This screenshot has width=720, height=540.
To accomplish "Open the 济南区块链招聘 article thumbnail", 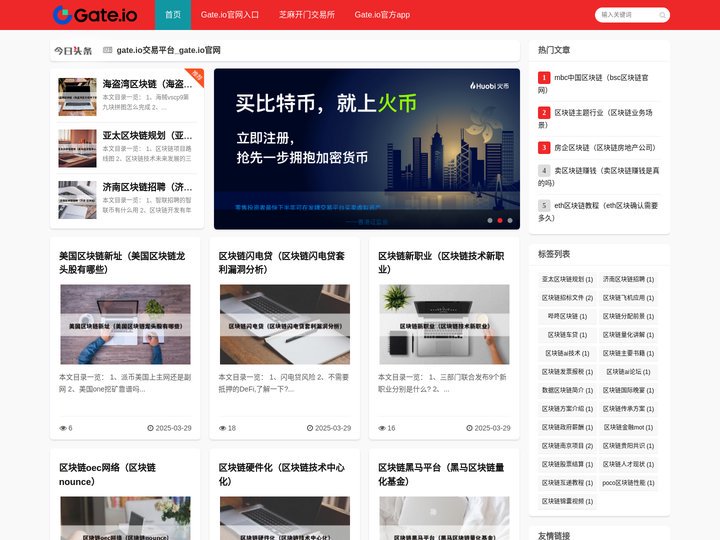I will point(78,200).
